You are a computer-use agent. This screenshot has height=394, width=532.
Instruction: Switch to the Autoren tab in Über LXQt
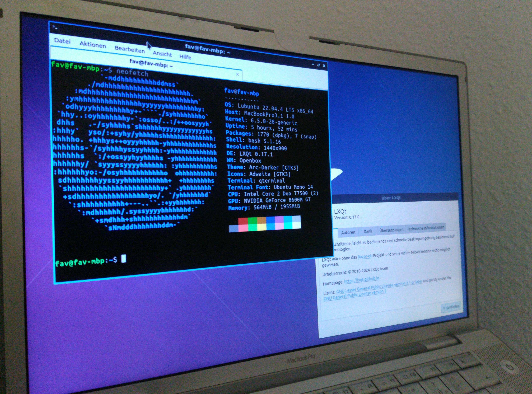pos(348,232)
